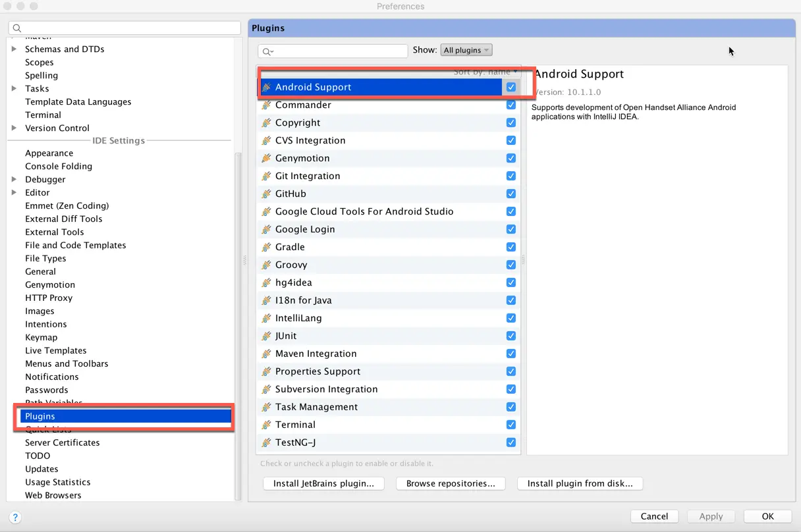
Task: Click the icon beside Subversion Integration
Action: 266,389
